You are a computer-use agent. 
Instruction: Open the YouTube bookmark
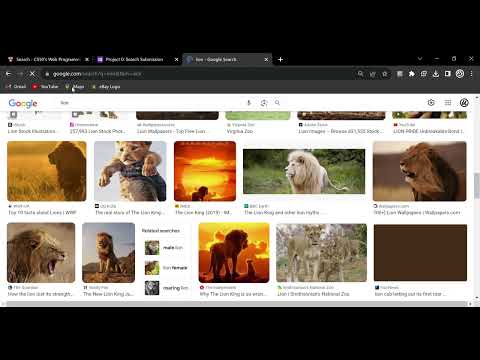pos(45,87)
